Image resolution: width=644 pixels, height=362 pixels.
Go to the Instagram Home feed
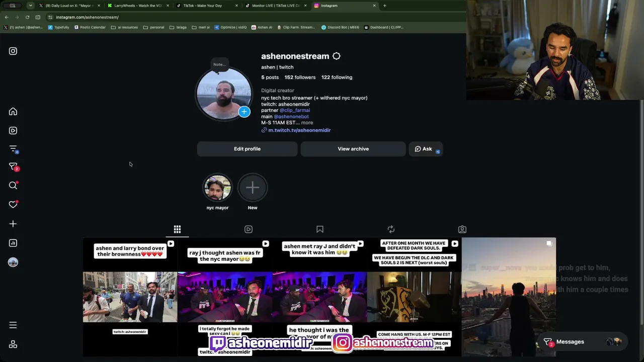(x=13, y=112)
